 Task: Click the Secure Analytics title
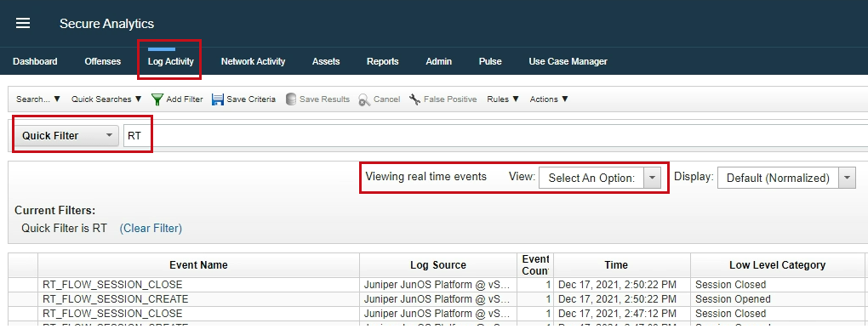pos(107,24)
